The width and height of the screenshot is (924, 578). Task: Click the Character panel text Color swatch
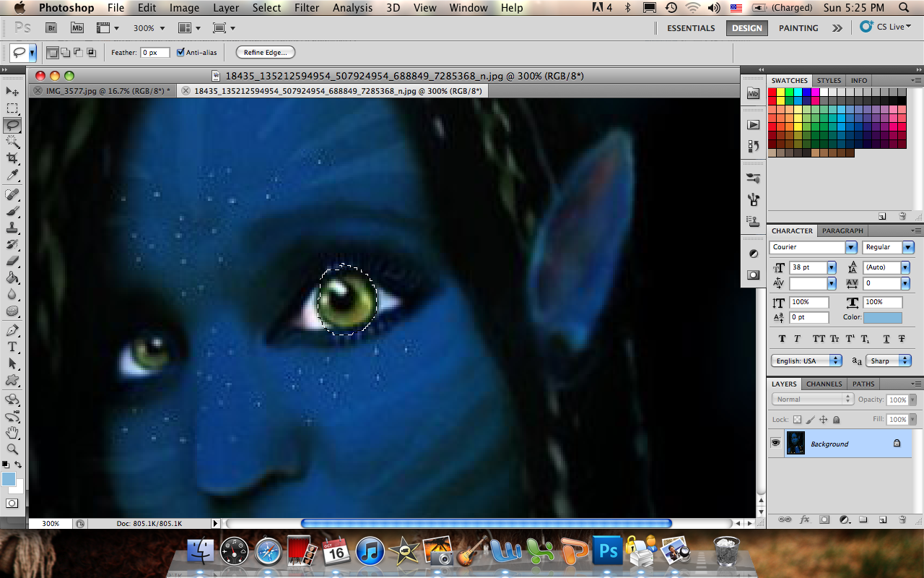883,318
